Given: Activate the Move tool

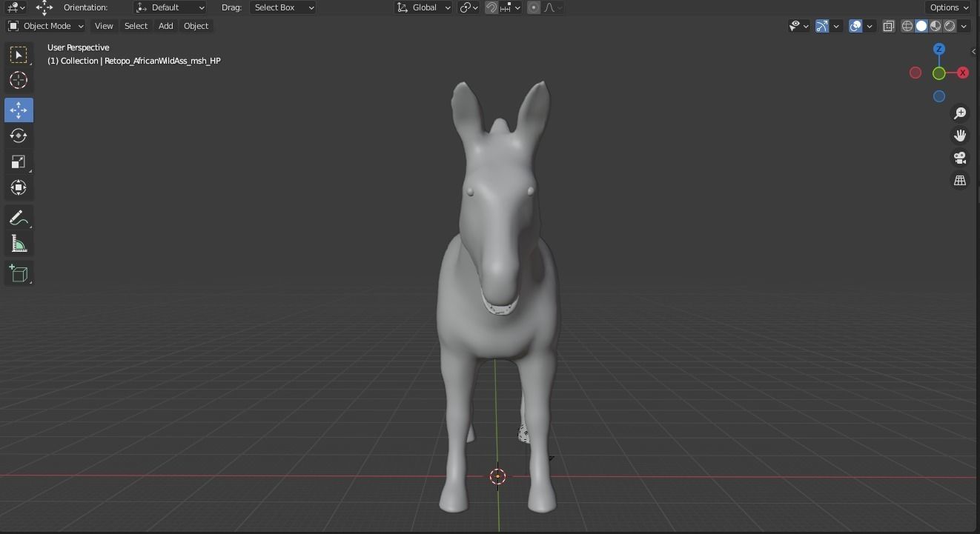Looking at the screenshot, I should (x=19, y=110).
